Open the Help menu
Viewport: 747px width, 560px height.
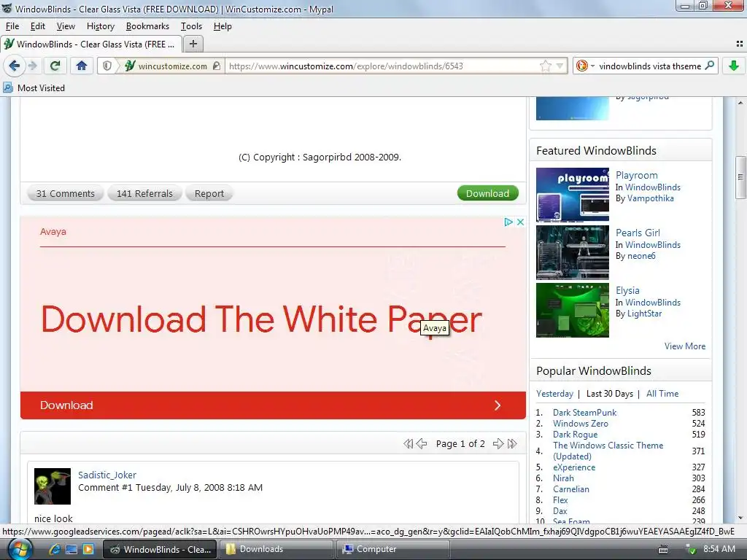pyautogui.click(x=222, y=26)
